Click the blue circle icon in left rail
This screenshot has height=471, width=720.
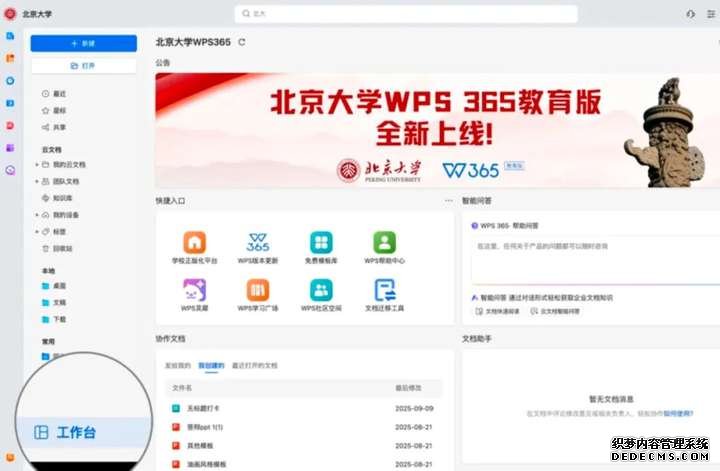coord(10,81)
